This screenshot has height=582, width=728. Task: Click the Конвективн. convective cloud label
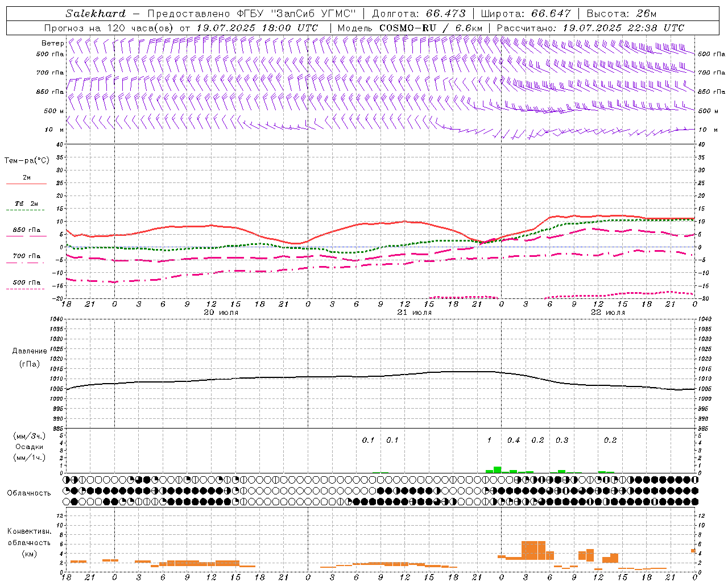click(x=29, y=531)
